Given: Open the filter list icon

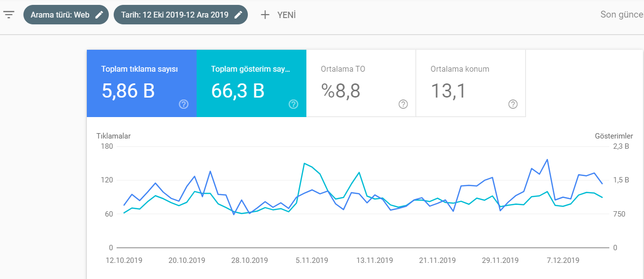Looking at the screenshot, I should [9, 15].
